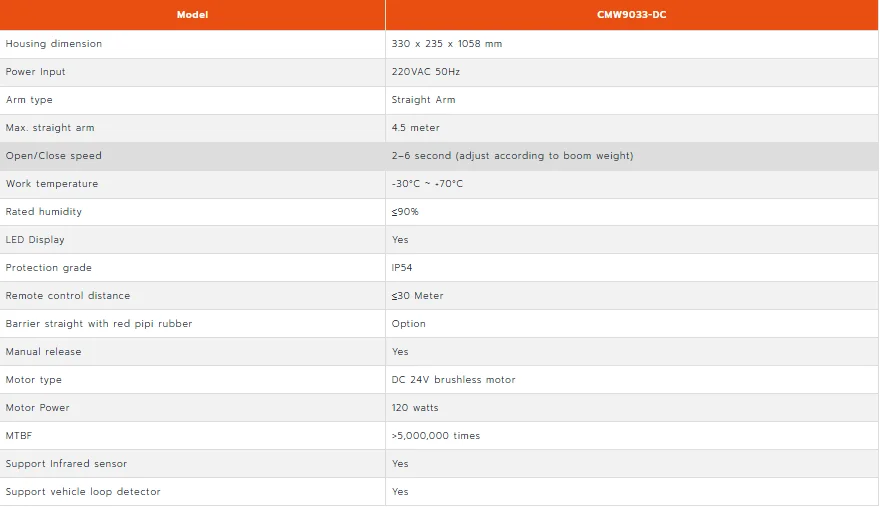
Task: Click the 330 x 235 x 1058 mm value
Action: tap(447, 44)
